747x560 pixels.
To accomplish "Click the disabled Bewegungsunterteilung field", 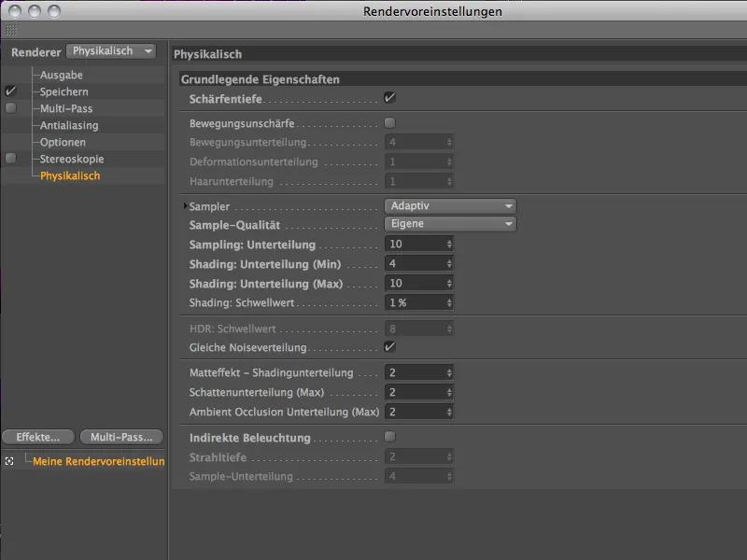I will [418, 142].
